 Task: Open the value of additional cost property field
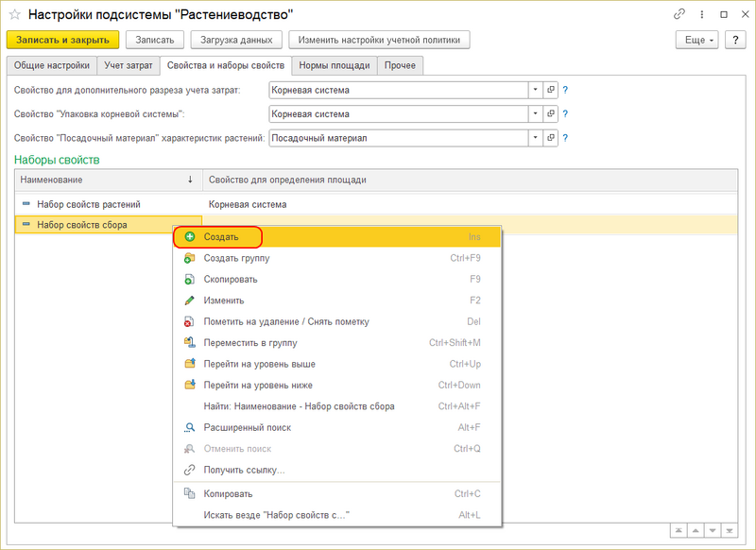pyautogui.click(x=550, y=90)
